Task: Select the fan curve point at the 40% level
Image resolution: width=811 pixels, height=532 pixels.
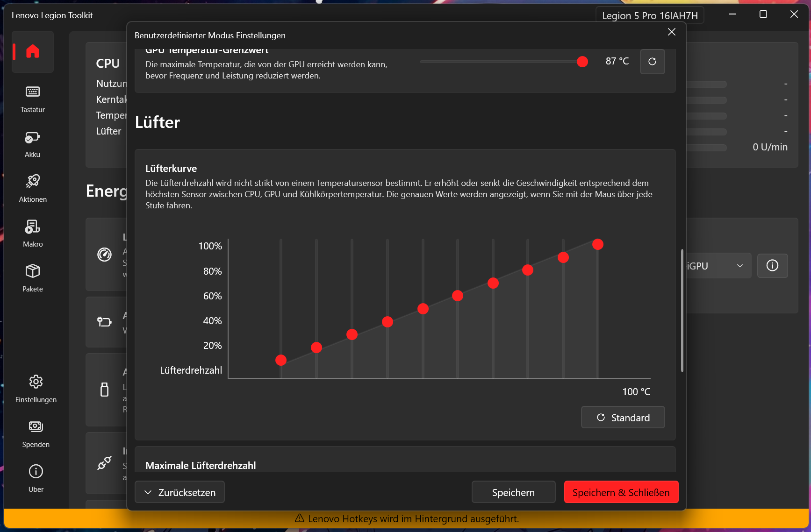Action: (x=388, y=322)
